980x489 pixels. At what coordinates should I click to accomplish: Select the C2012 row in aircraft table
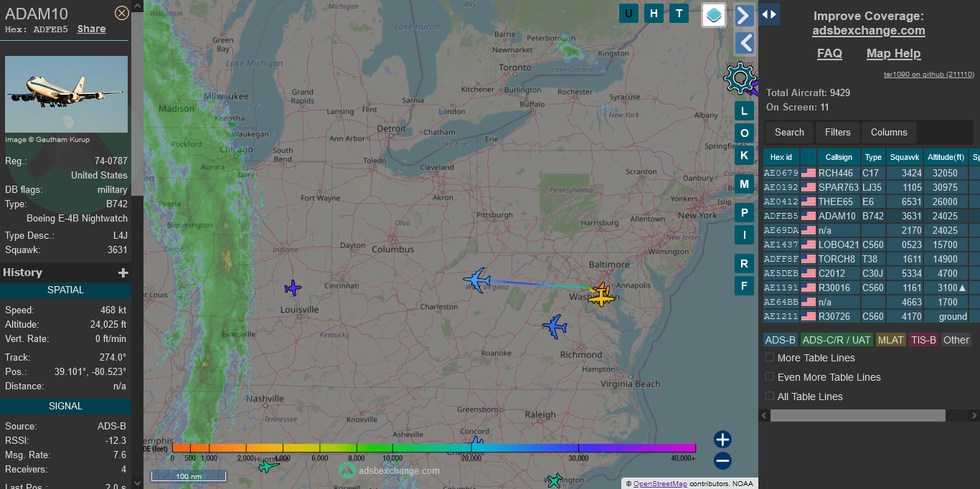[871, 273]
